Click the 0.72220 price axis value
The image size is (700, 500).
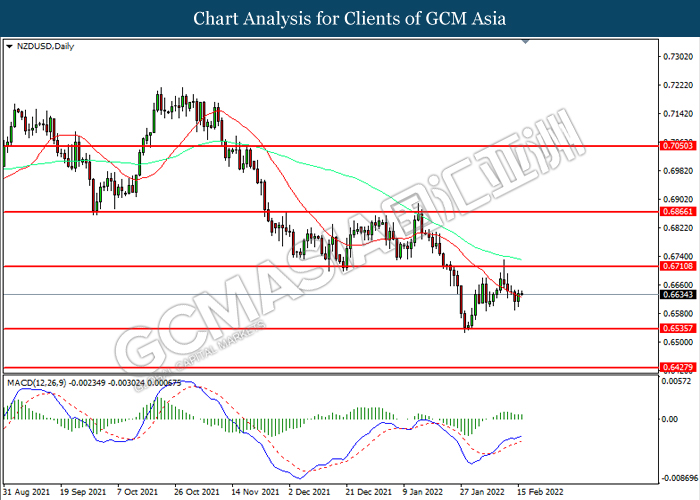pyautogui.click(x=678, y=85)
